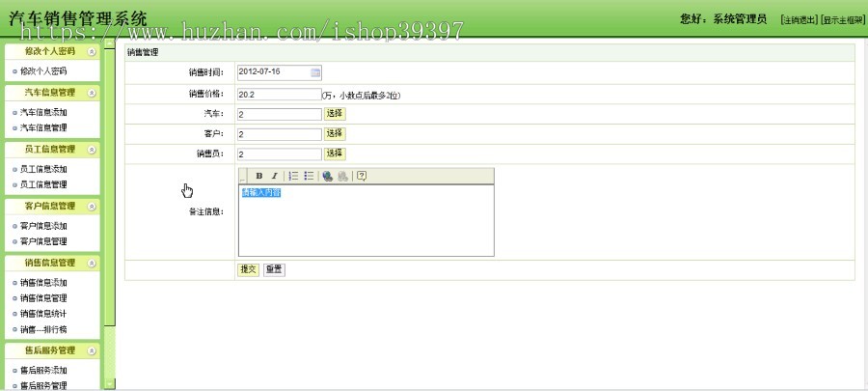Focus the 销售时间 date field
This screenshot has height=391, width=868.
[x=280, y=72]
